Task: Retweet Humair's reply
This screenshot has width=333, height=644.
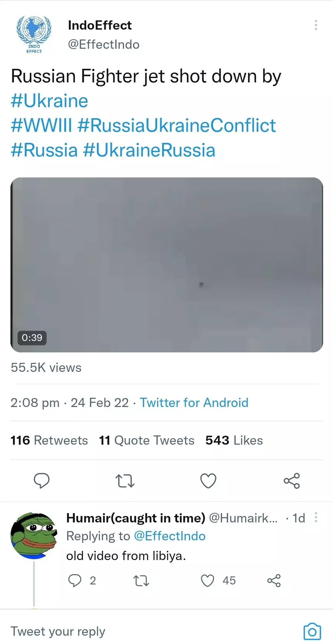Action: 141,580
